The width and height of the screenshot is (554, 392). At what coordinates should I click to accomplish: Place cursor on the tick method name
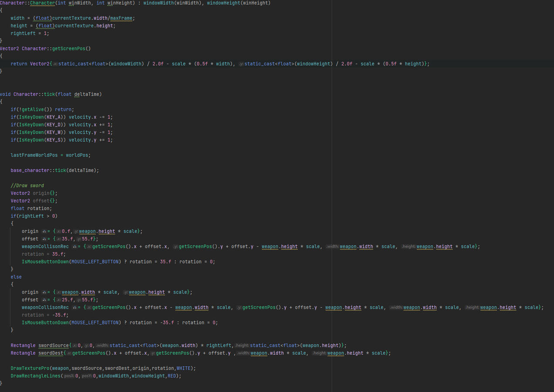pyautogui.click(x=51, y=94)
